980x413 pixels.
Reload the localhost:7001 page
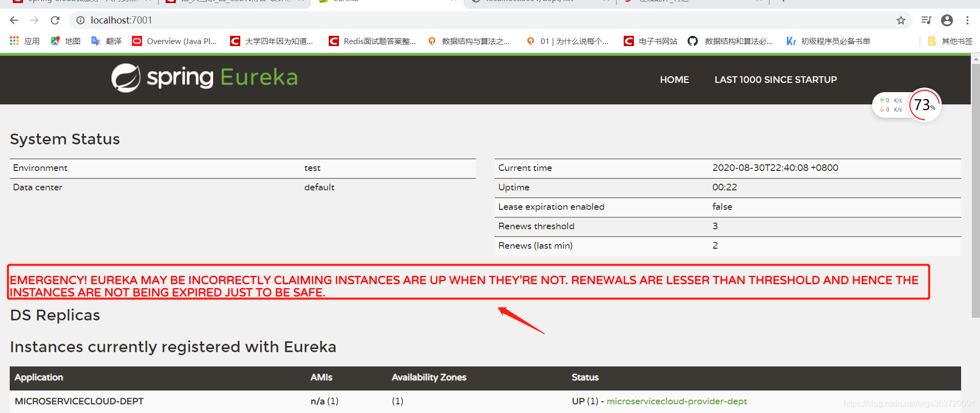pos(55,20)
